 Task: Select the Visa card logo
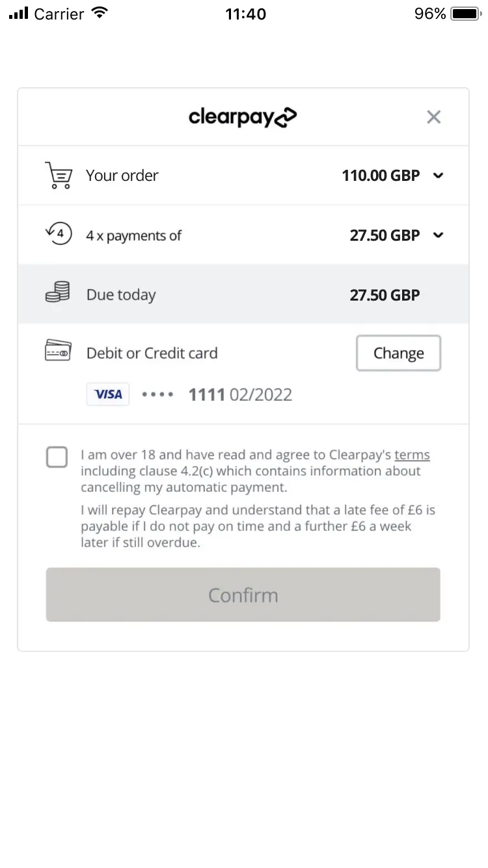[x=107, y=394]
